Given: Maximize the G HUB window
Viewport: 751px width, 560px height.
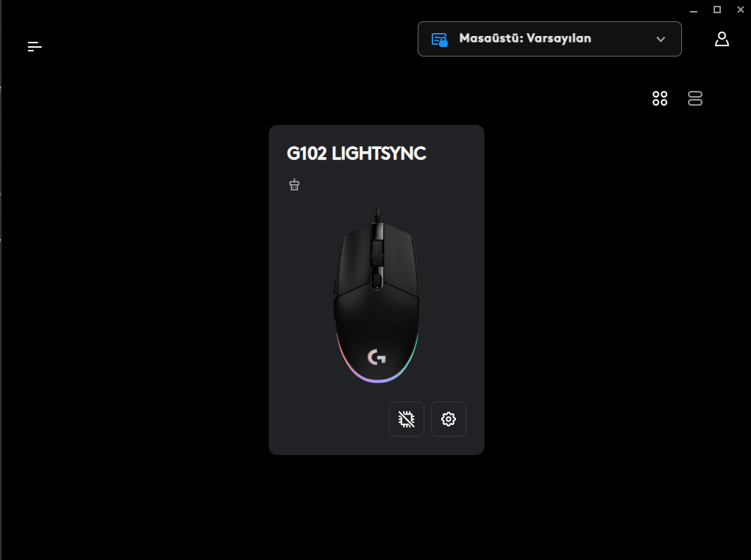Looking at the screenshot, I should pos(717,10).
